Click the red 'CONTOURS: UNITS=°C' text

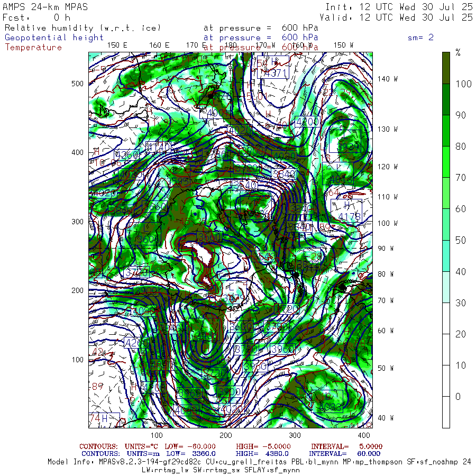pos(118,446)
